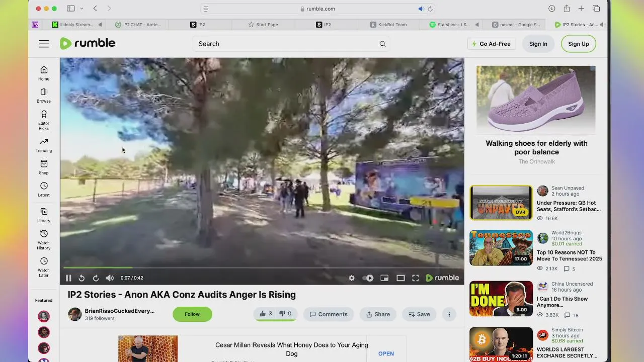Screen dimensions: 644x362
Task: Mute tab audio in address bar
Action: coord(421,9)
